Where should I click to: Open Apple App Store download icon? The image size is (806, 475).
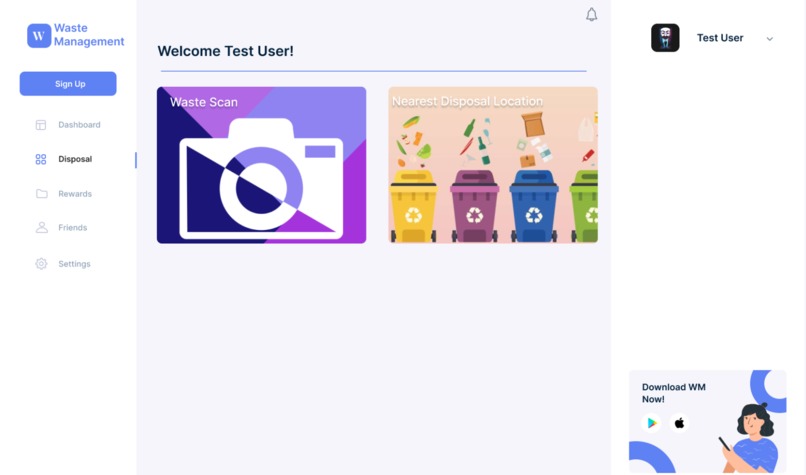pyautogui.click(x=680, y=423)
